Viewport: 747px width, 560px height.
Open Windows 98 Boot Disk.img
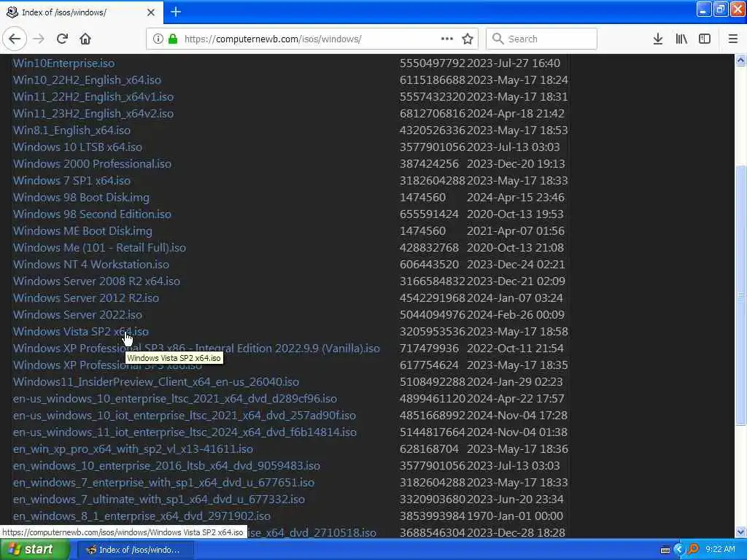pos(81,197)
